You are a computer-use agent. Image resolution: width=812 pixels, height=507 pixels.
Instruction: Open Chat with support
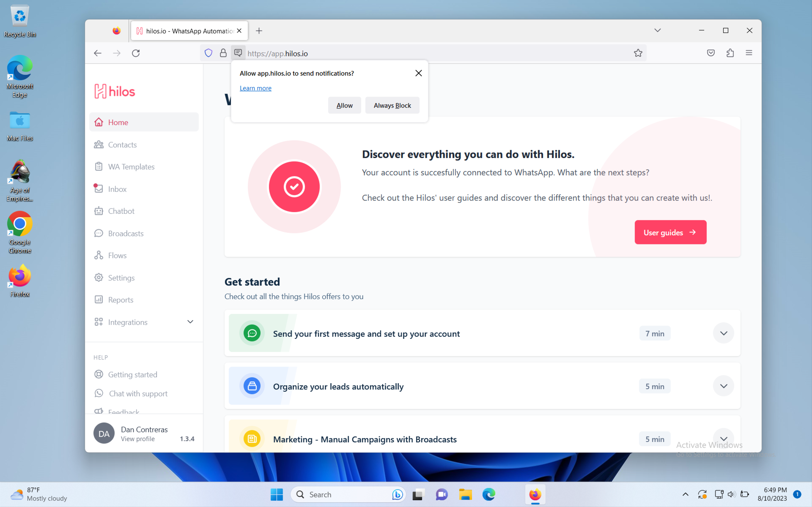click(x=138, y=393)
